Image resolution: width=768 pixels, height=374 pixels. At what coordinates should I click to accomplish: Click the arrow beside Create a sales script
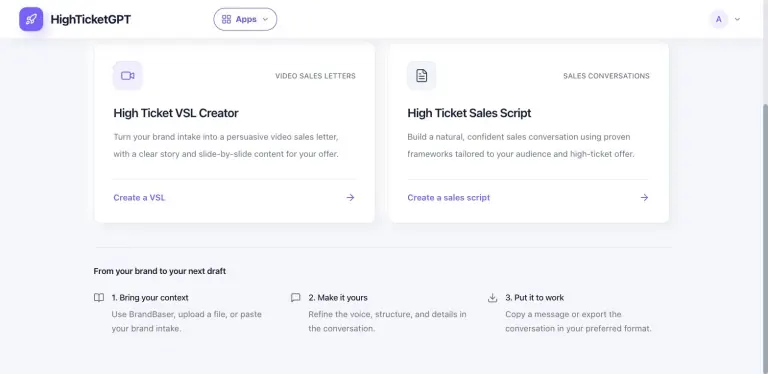(644, 198)
